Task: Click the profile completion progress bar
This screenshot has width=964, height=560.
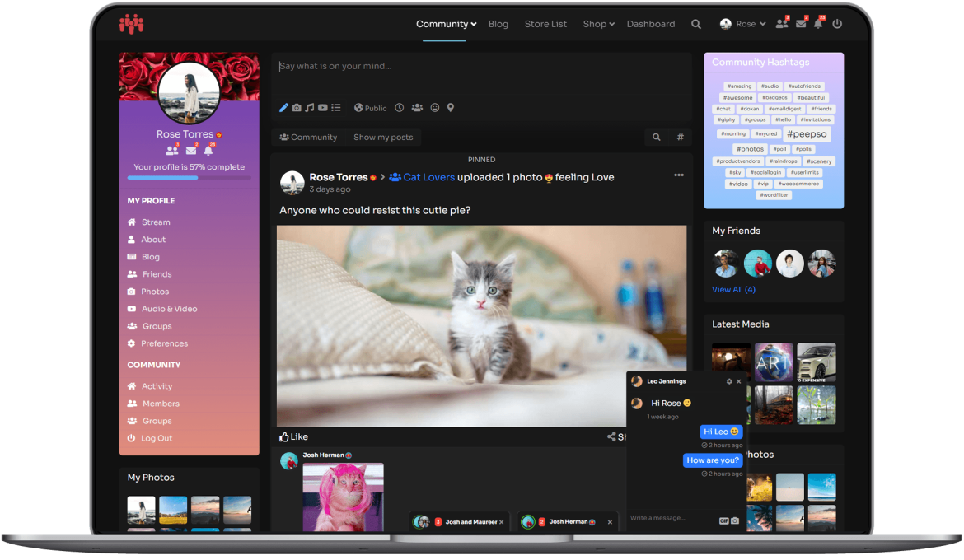Action: [190, 178]
